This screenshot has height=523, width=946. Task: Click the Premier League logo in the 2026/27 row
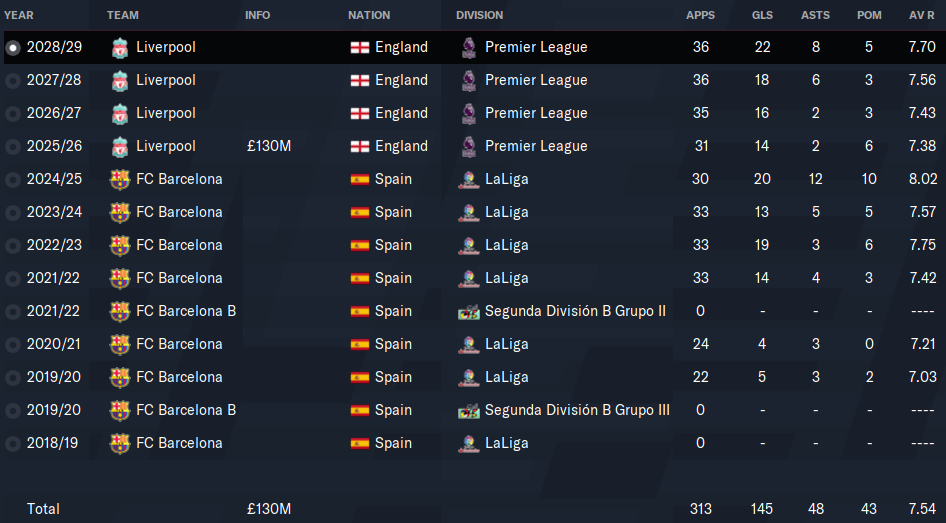point(469,113)
